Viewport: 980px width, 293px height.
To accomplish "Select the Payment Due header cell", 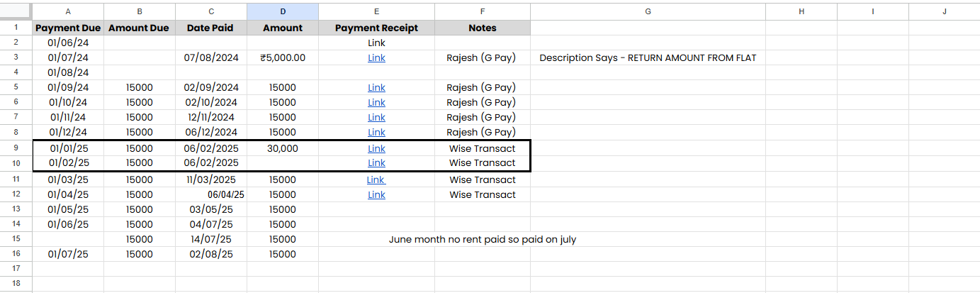I will 68,28.
